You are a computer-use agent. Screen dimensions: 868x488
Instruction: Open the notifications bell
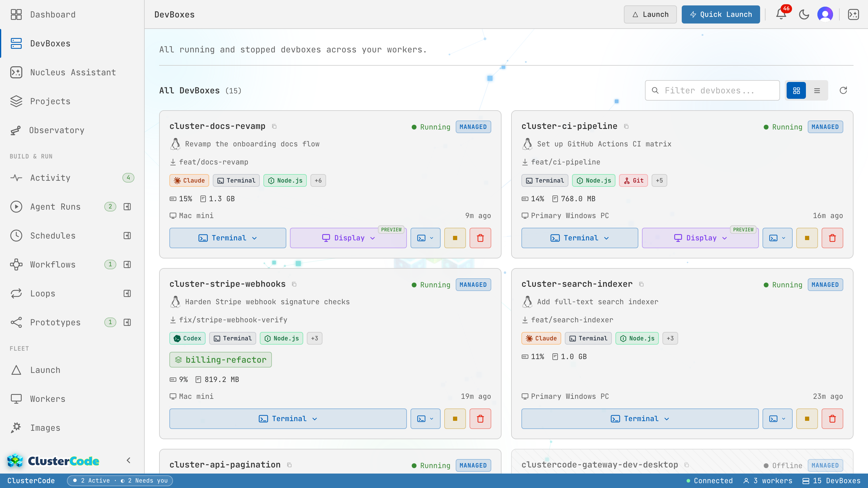(x=781, y=14)
